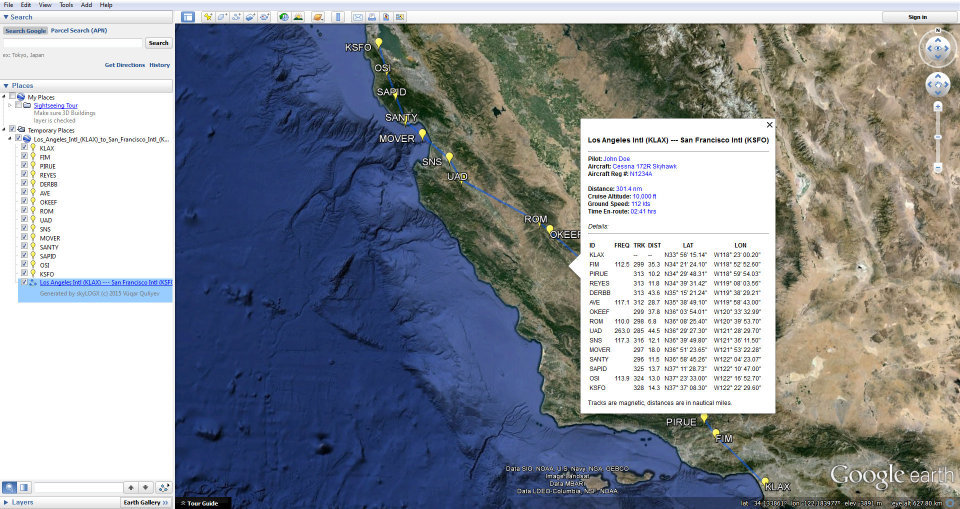Collapse the My Places tree node
This screenshot has width=960, height=509.
tap(4, 97)
